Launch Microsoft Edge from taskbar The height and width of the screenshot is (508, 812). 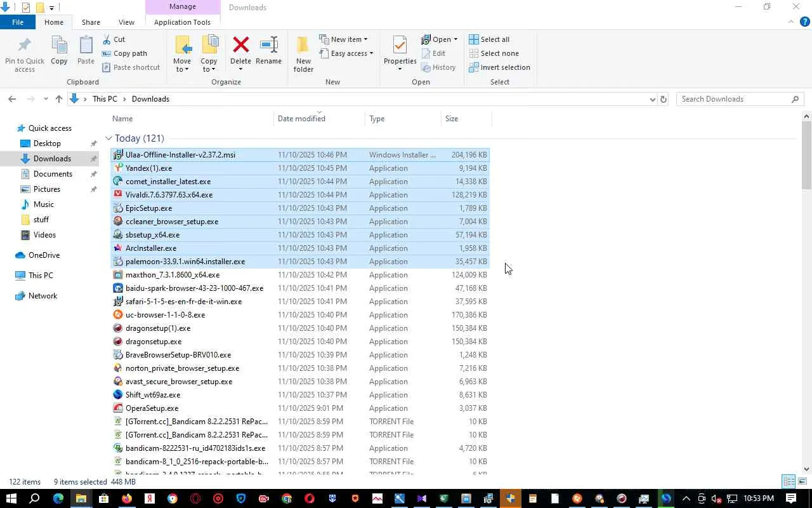pyautogui.click(x=58, y=498)
